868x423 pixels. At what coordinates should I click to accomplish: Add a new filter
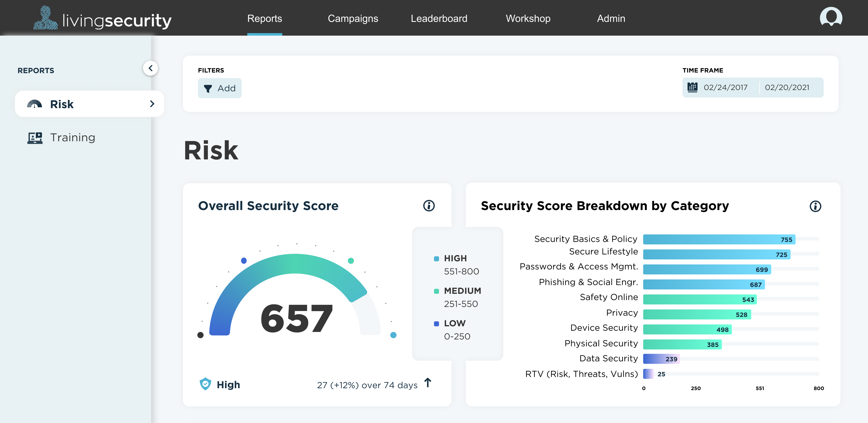[x=220, y=88]
